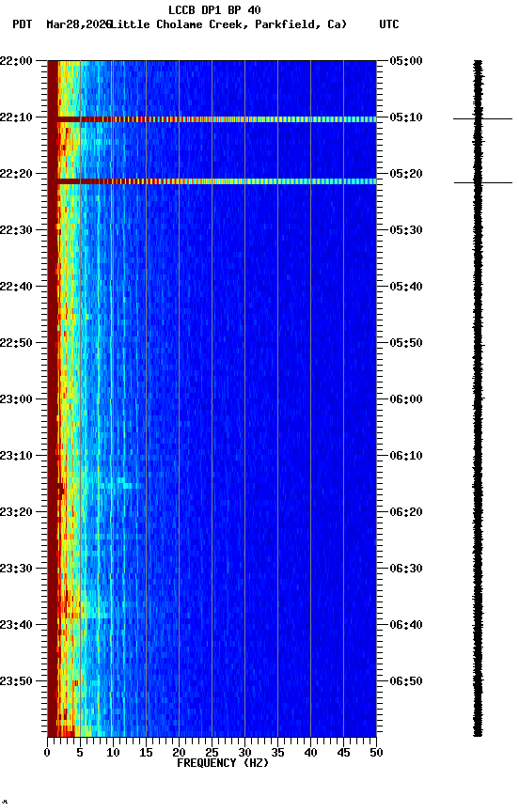Click the 23:30 PDT time label
This screenshot has width=519, height=812.
[x=16, y=569]
